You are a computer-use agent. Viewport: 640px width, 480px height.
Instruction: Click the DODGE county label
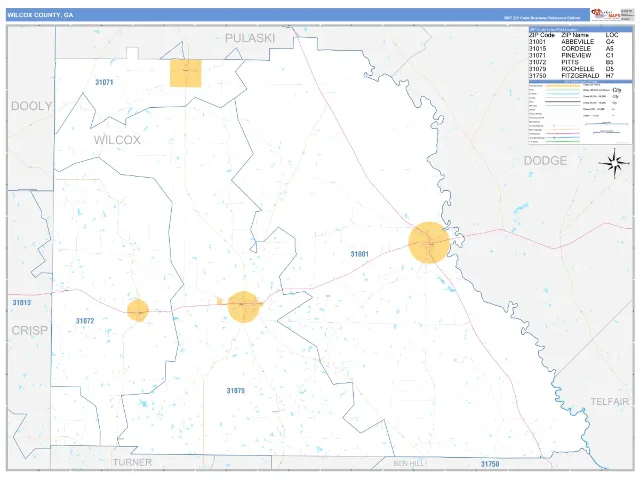pos(545,161)
